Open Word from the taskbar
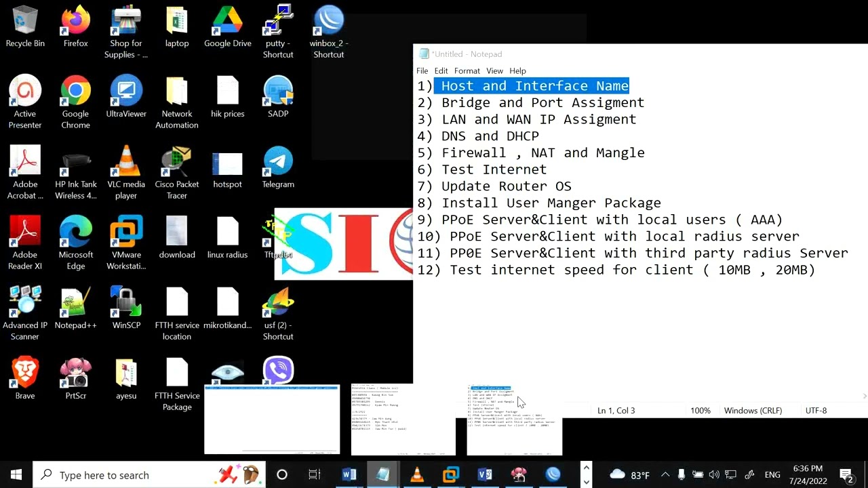The height and width of the screenshot is (488, 868). coord(349,474)
